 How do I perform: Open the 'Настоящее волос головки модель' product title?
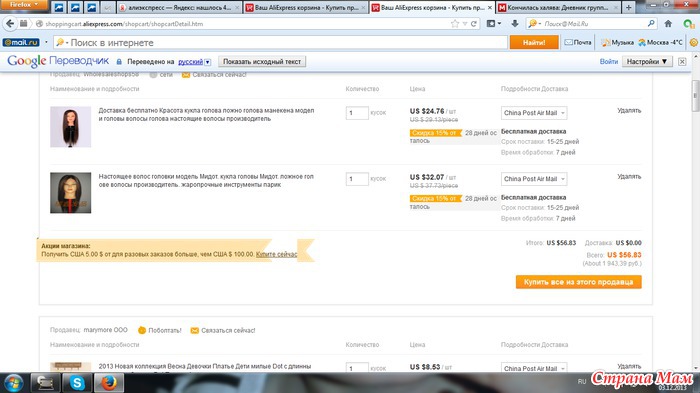point(206,180)
